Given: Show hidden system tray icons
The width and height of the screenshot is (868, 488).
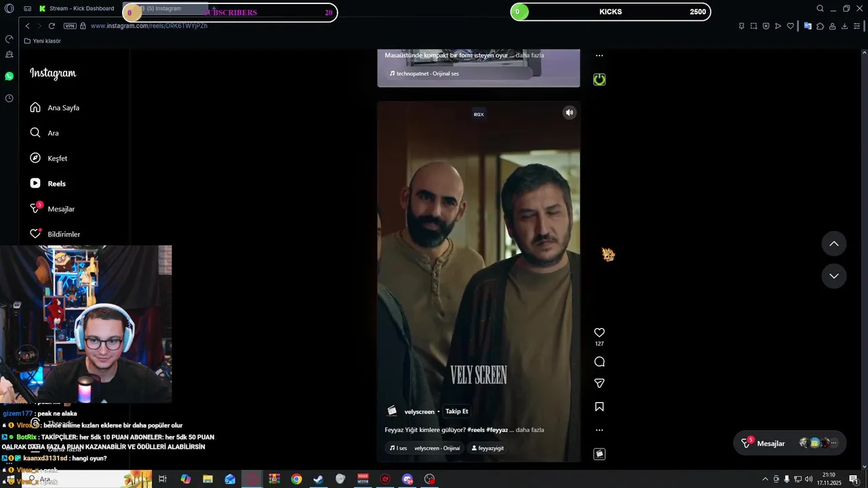Looking at the screenshot, I should coord(766,479).
